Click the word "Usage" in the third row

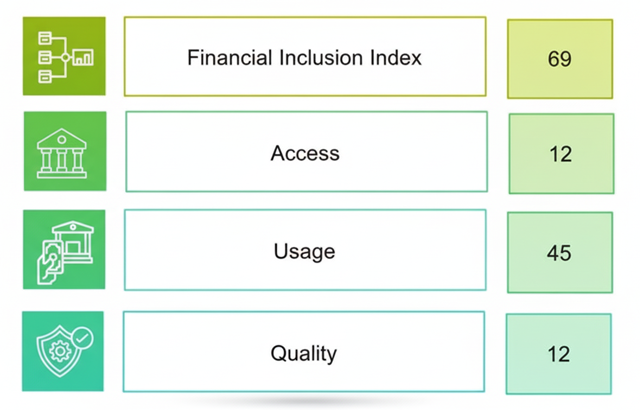click(304, 251)
